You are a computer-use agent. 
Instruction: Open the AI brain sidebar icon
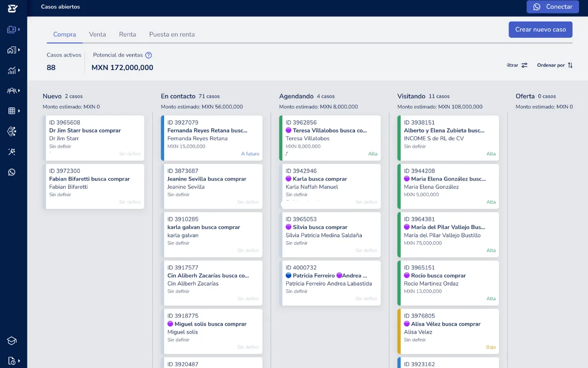click(x=12, y=131)
